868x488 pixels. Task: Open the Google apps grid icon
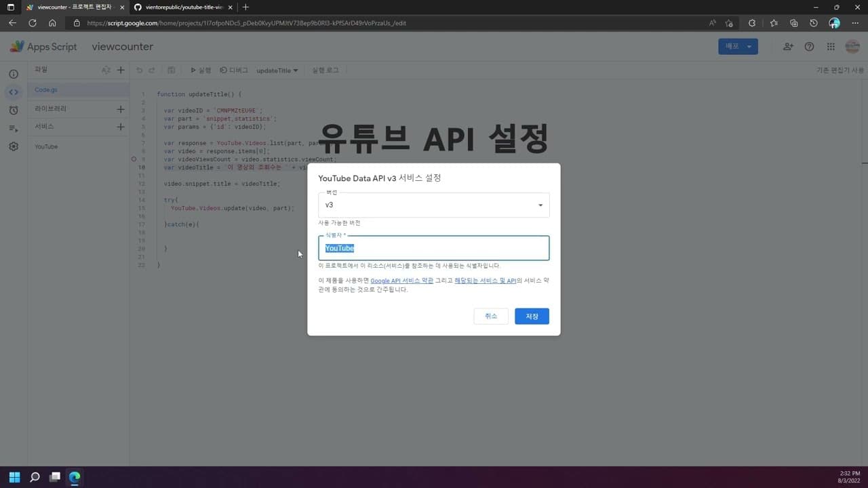coord(831,47)
